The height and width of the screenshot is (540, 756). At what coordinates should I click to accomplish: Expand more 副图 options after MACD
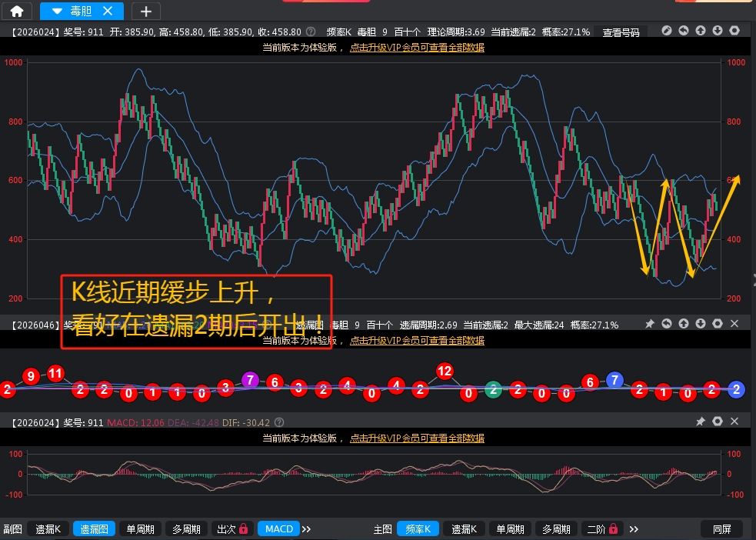306,529
